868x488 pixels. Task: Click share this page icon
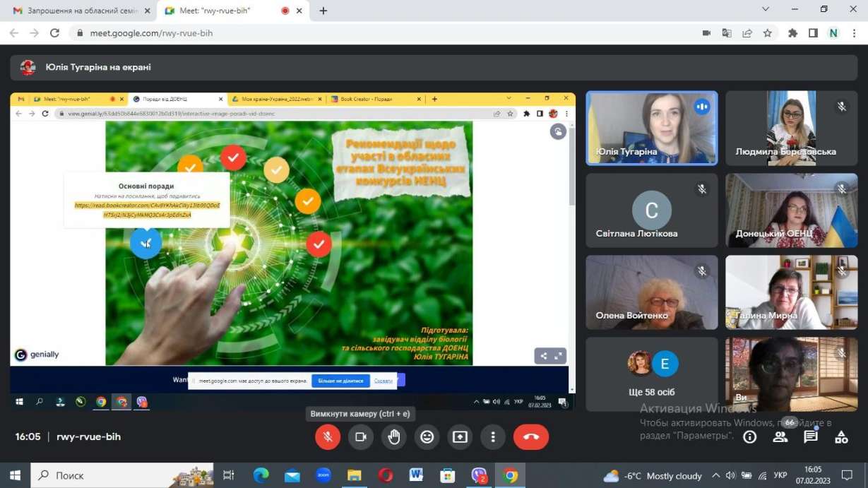click(747, 33)
